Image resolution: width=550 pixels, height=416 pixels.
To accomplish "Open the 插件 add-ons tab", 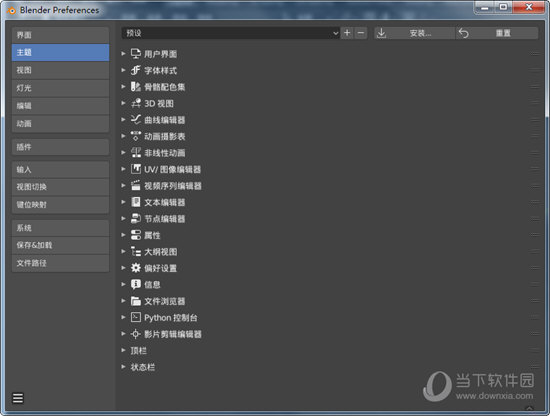I will coord(60,147).
